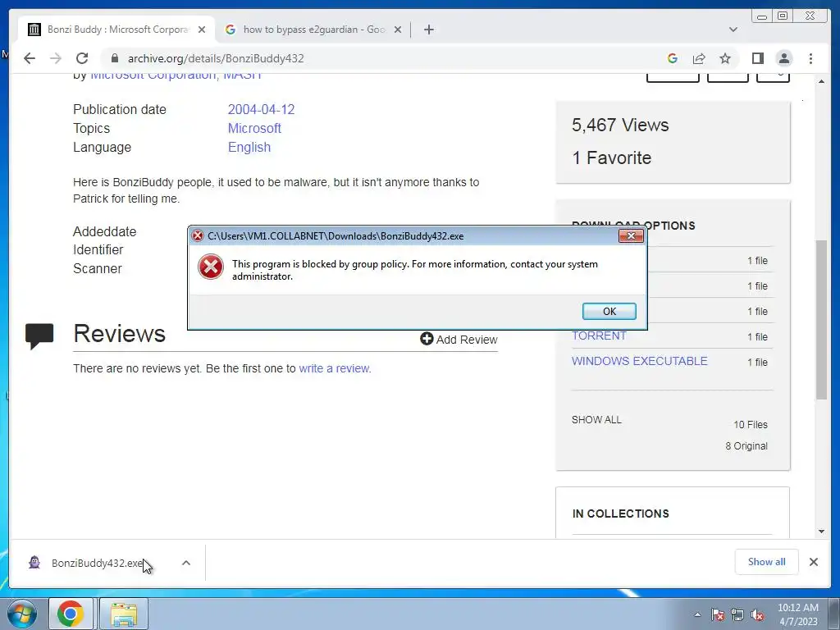Click the muted volume tray icon

point(757,615)
